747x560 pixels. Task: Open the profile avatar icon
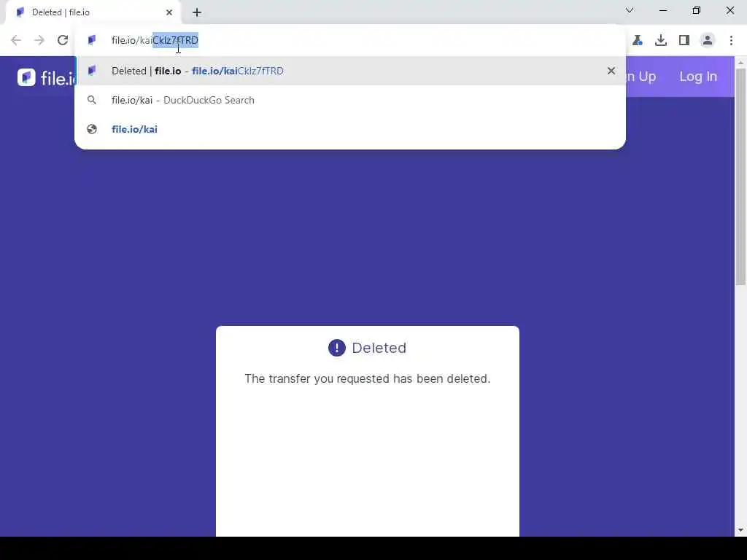[x=708, y=40]
